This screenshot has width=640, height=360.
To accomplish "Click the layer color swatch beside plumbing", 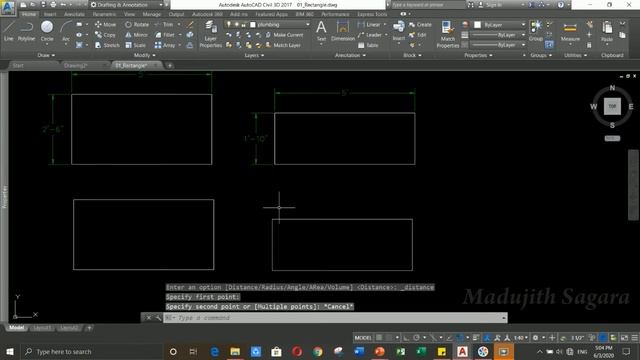I will [x=253, y=24].
